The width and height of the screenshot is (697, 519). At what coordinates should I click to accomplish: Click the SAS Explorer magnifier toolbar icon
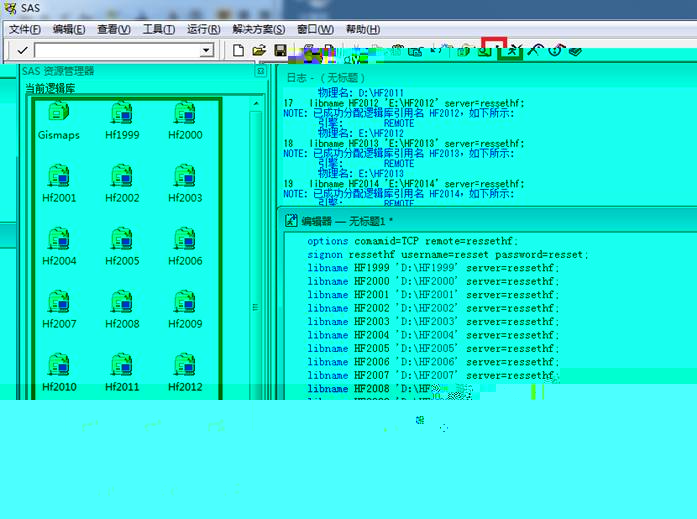(x=485, y=52)
